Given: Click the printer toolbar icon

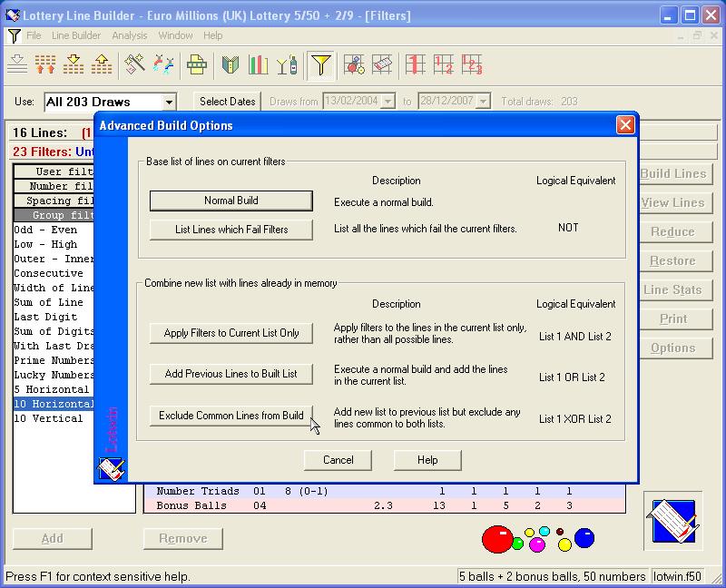Looking at the screenshot, I should click(196, 64).
